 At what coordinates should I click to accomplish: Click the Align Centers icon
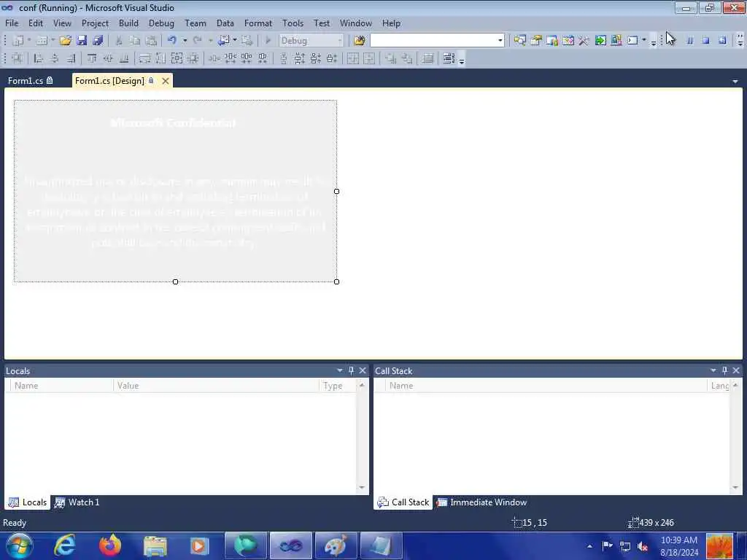point(55,58)
